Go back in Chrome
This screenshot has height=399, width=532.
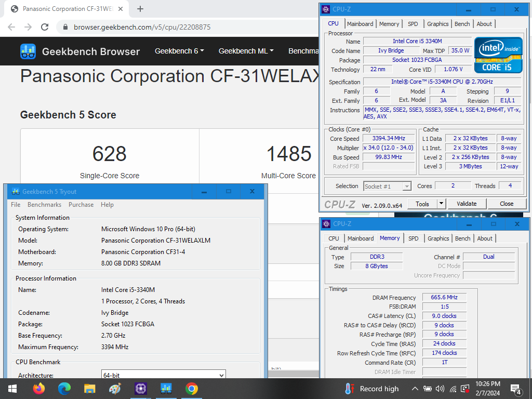[x=11, y=27]
